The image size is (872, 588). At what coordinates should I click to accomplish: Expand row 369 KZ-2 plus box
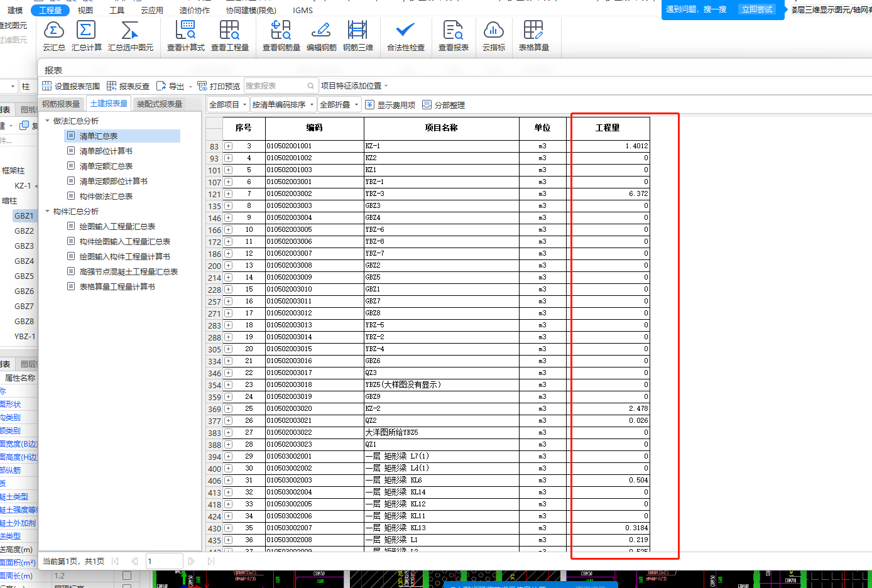click(x=228, y=409)
